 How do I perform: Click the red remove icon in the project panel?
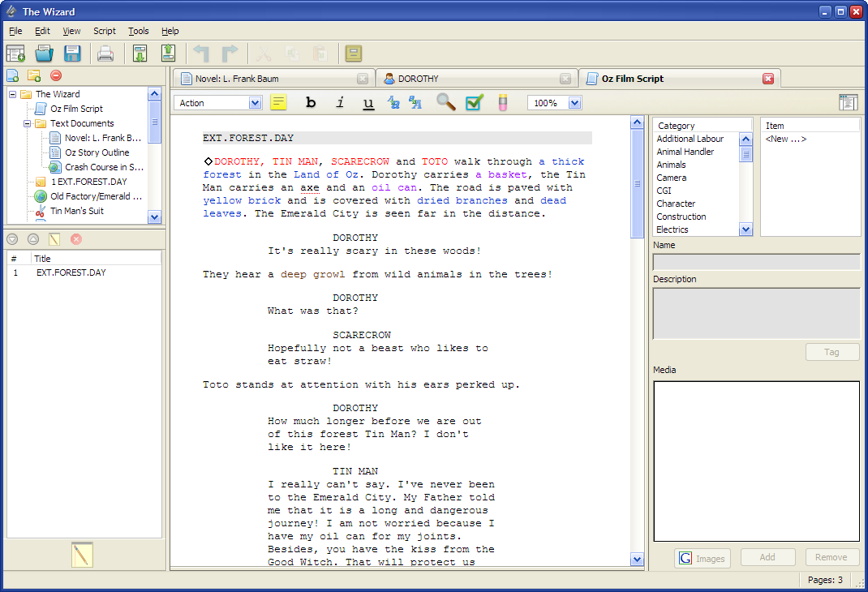pos(56,75)
